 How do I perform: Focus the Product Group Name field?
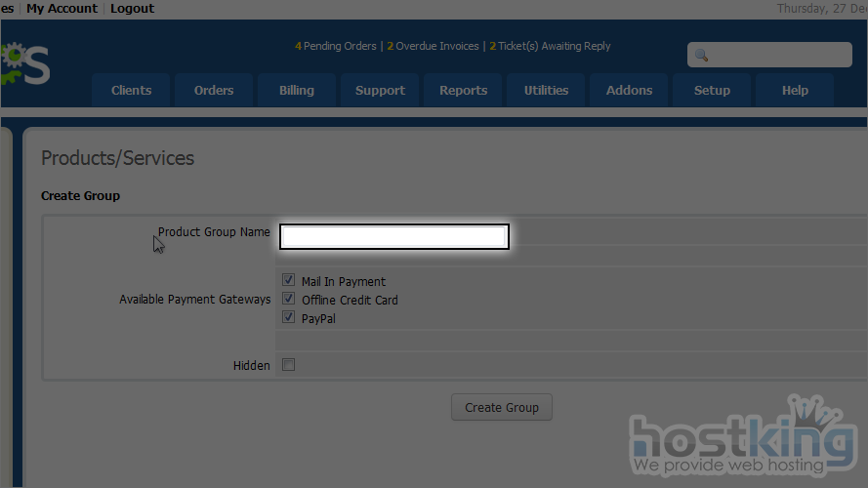[393, 236]
